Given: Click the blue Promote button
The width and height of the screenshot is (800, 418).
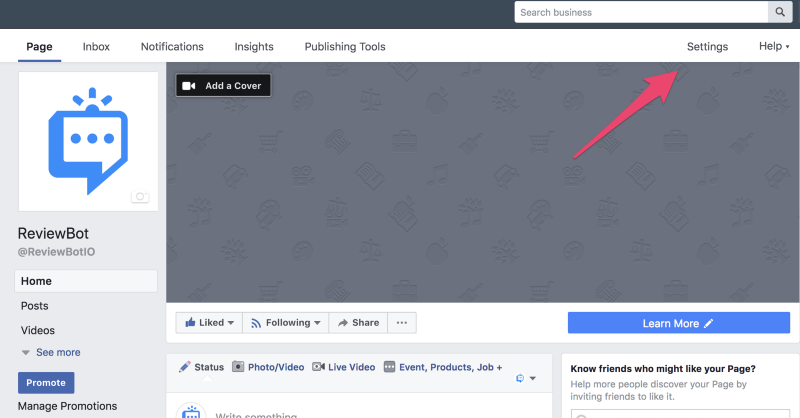Looking at the screenshot, I should point(46,382).
